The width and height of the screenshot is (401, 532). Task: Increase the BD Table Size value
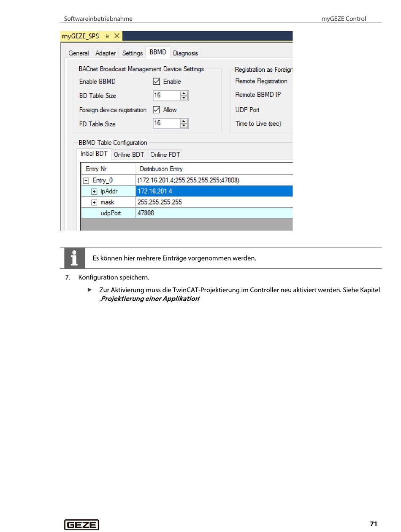pyautogui.click(x=184, y=93)
